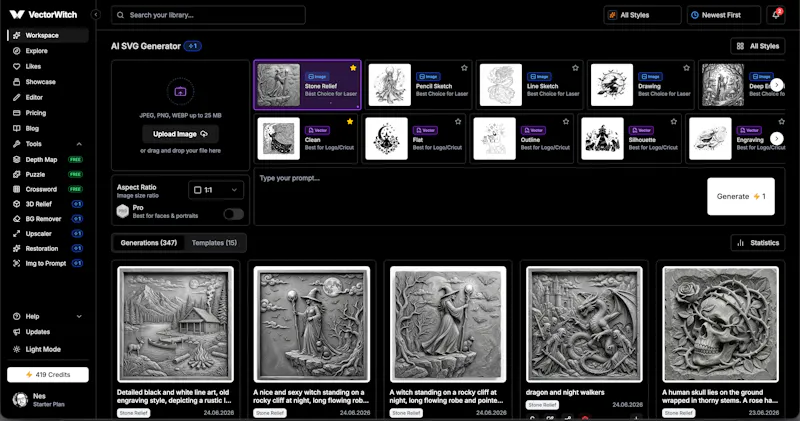Select the Outline vector style card

(522, 138)
